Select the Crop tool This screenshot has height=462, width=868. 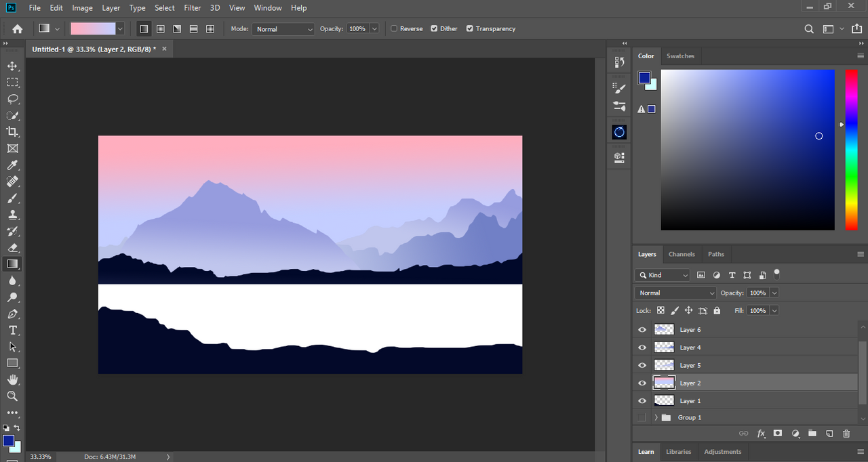tap(12, 132)
